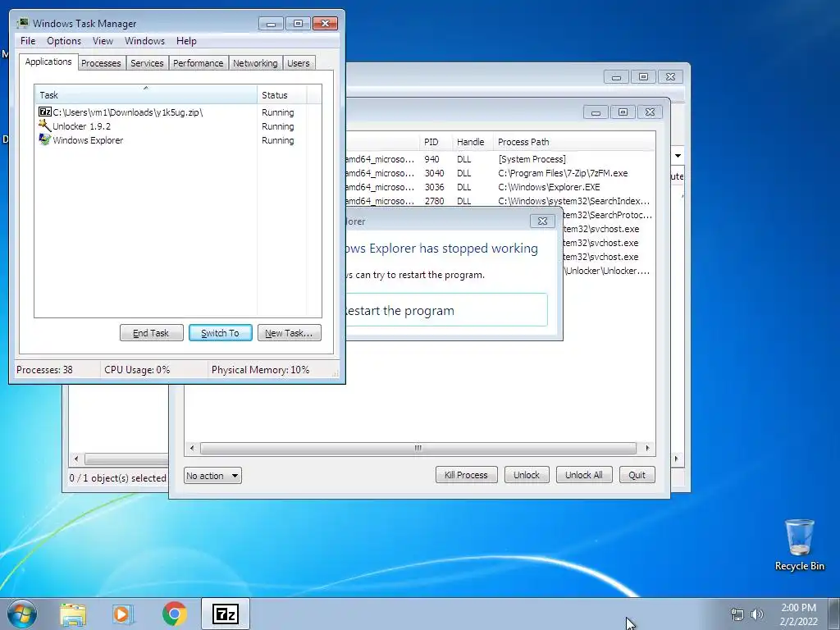Open Windows Explorer from the taskbar
This screenshot has height=630, width=840.
73,614
